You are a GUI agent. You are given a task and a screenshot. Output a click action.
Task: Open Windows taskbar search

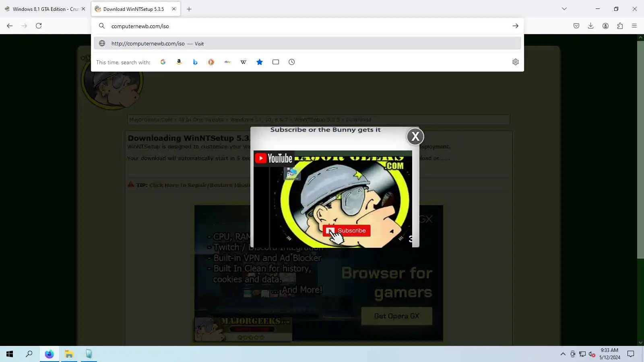(29, 354)
